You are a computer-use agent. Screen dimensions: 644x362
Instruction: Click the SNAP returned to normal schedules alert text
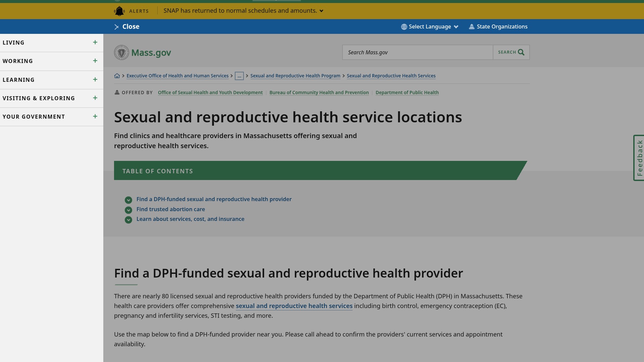click(240, 11)
